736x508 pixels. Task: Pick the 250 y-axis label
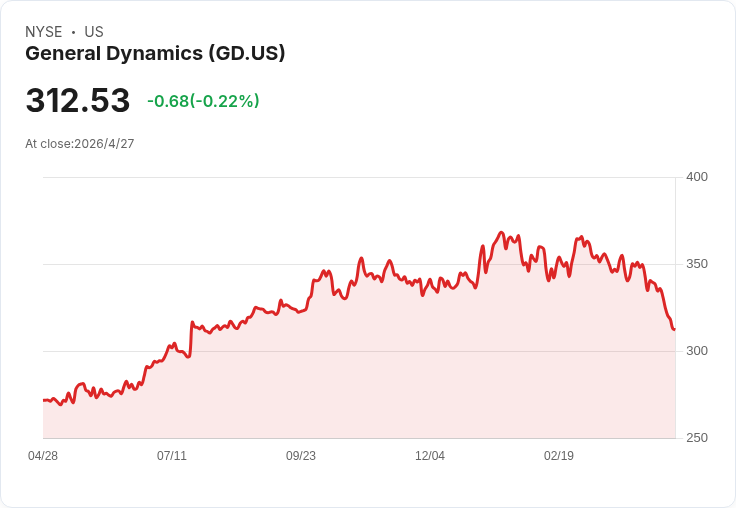point(697,438)
